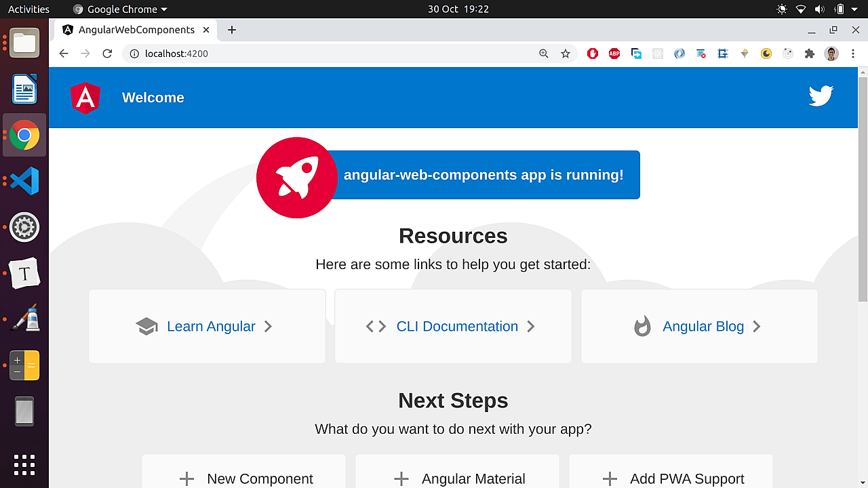Screen dimensions: 868x488
Task: Click the rocket icon next to the running banner
Action: tap(296, 178)
